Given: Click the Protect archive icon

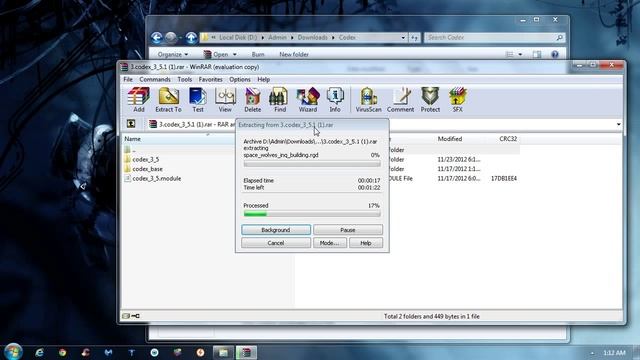Looking at the screenshot, I should pos(430,99).
